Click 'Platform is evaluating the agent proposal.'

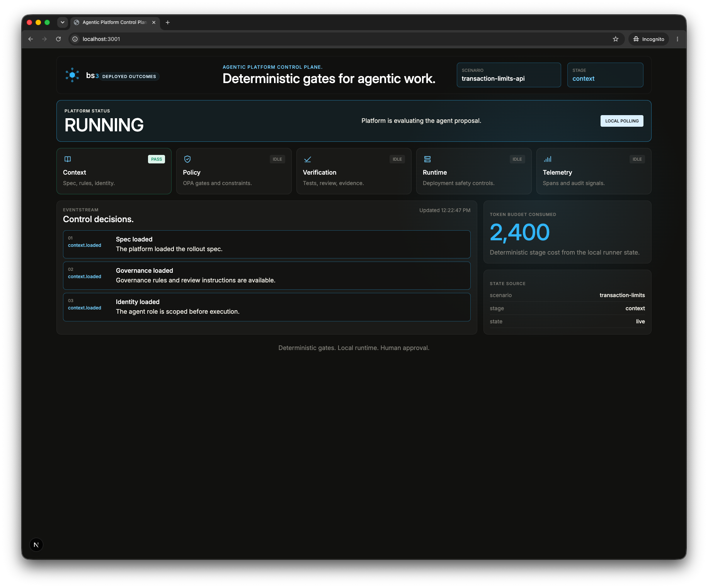[x=421, y=121]
